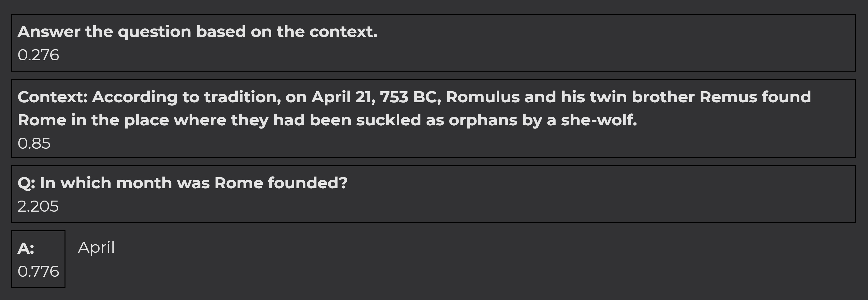
Task: Click the 0.85 score value
Action: pyautogui.click(x=34, y=143)
